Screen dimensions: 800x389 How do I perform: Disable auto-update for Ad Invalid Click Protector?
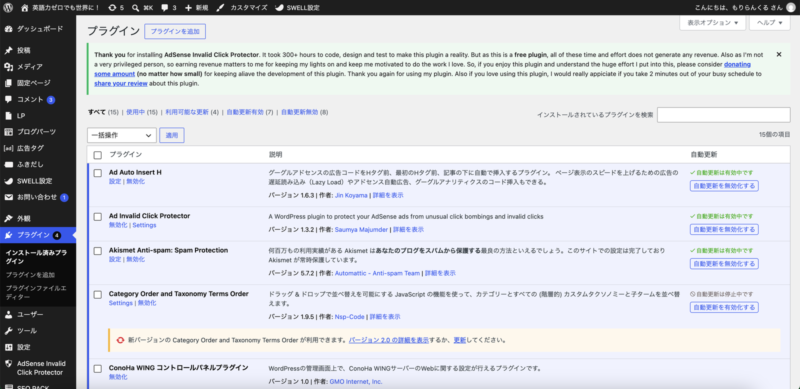click(724, 229)
